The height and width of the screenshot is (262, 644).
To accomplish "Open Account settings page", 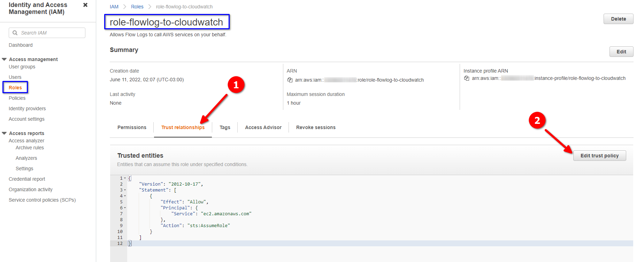I will 26,119.
